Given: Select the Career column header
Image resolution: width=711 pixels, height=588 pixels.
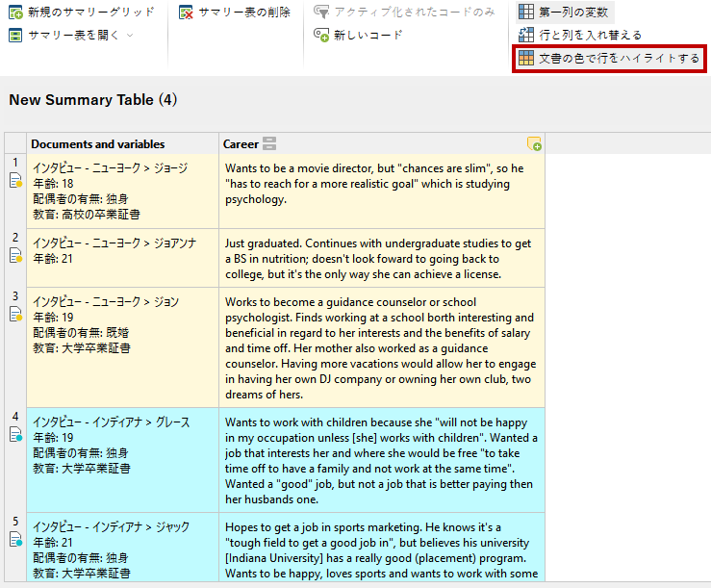Looking at the screenshot, I should pyautogui.click(x=382, y=143).
